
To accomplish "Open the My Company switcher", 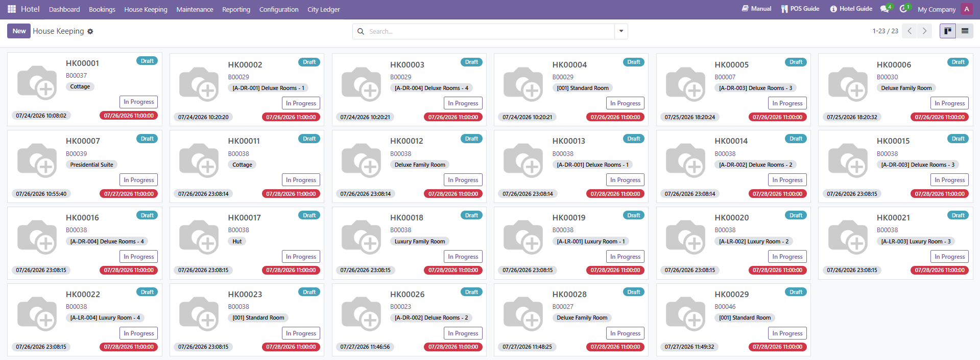I will coord(937,9).
